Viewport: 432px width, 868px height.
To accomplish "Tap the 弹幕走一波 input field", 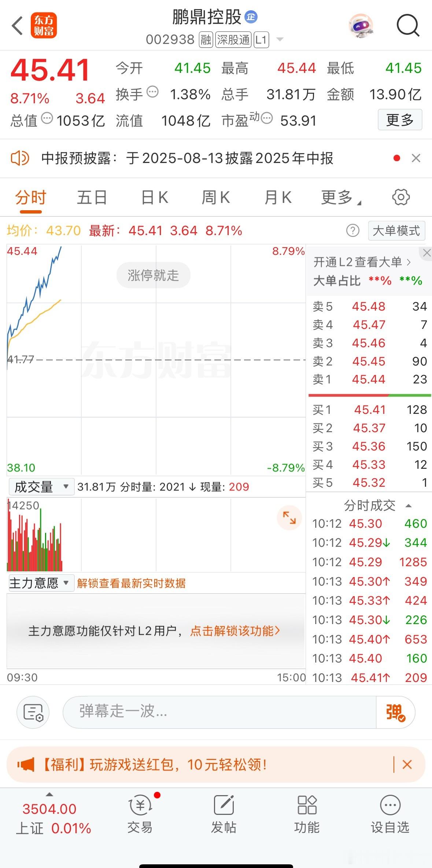I will click(220, 712).
